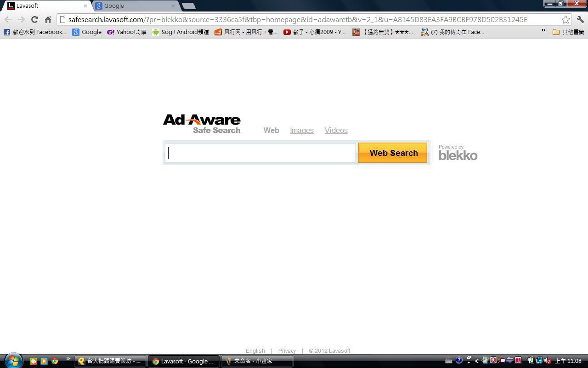Switch to the Lavasoft tab
Viewport: 588px width, 368px height.
pyautogui.click(x=46, y=6)
